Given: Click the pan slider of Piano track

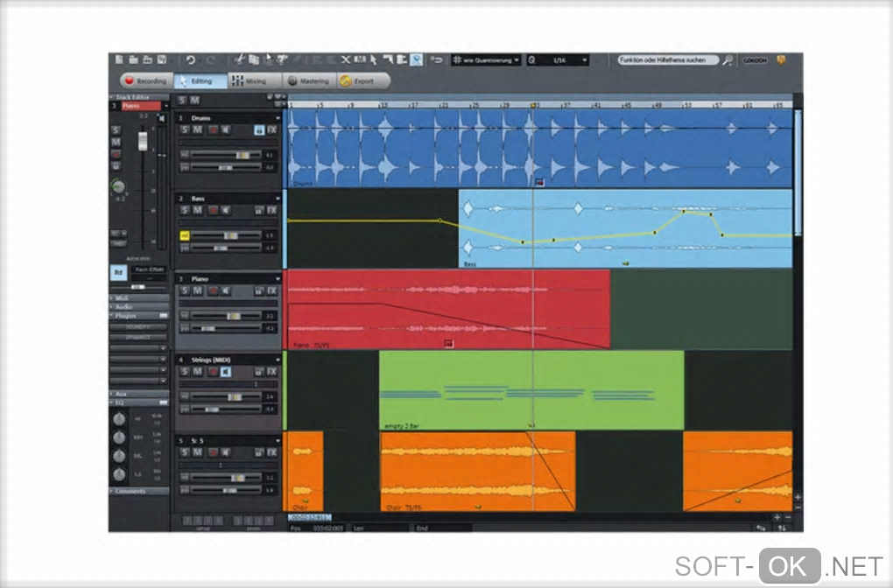Looking at the screenshot, I should (x=226, y=328).
